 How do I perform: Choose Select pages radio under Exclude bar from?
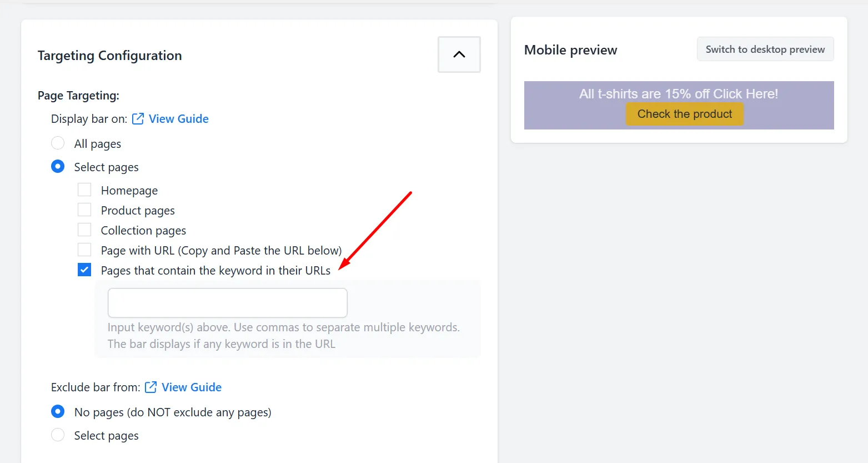coord(58,435)
